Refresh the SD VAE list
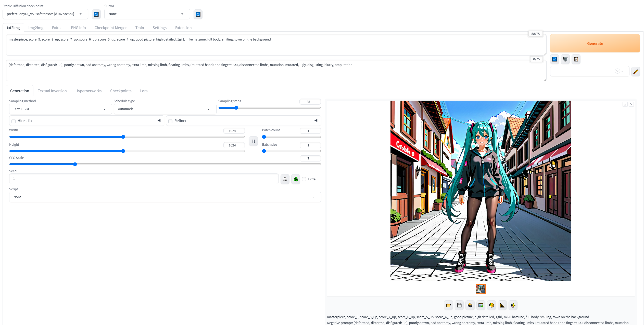 (x=198, y=14)
